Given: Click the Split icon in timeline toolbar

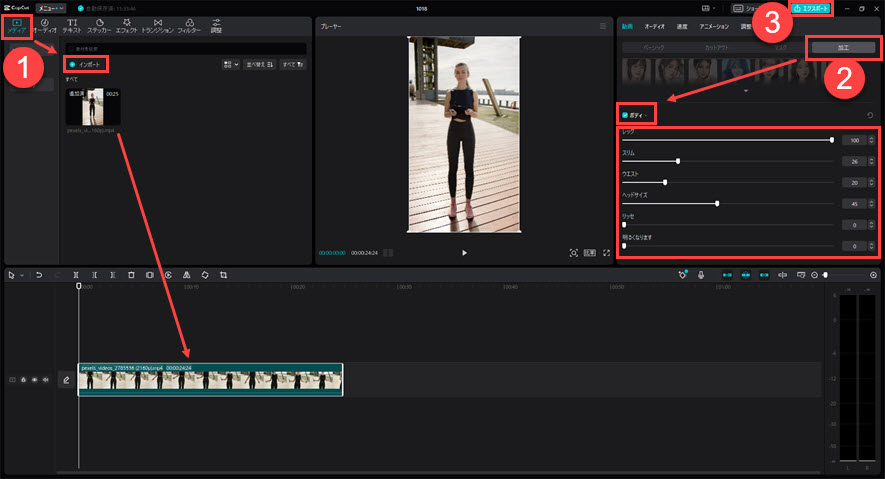Looking at the screenshot, I should (x=76, y=275).
